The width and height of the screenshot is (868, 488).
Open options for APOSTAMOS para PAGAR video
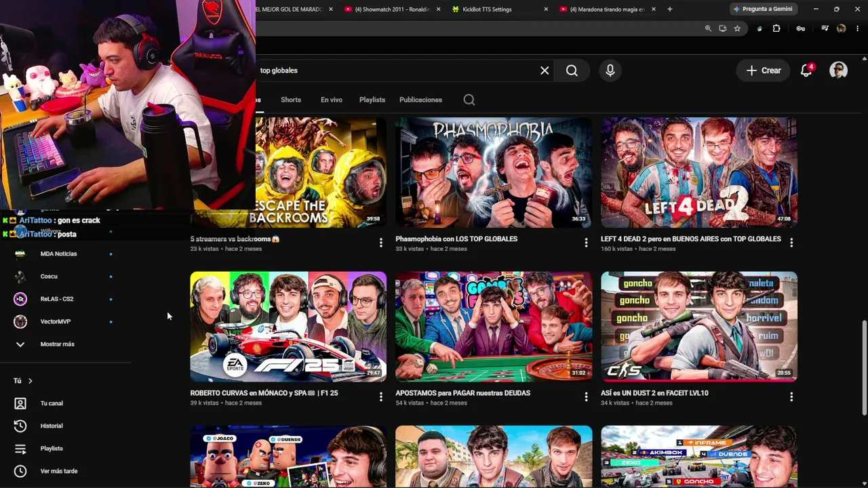(x=587, y=396)
